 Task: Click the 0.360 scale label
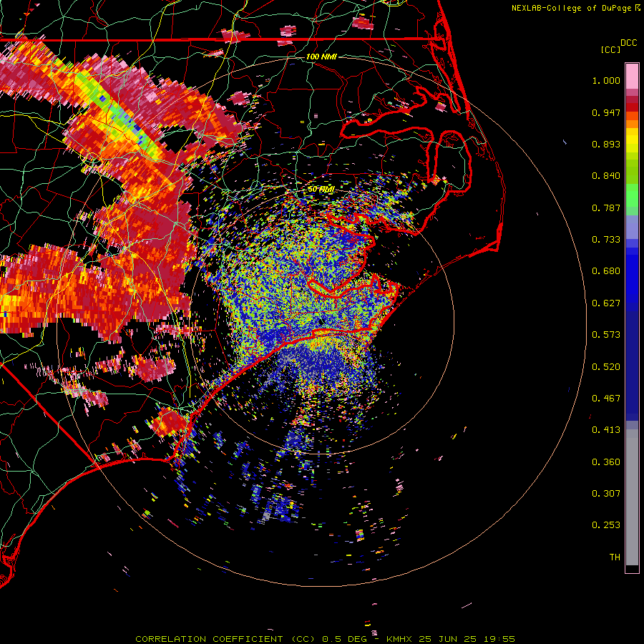pos(606,462)
